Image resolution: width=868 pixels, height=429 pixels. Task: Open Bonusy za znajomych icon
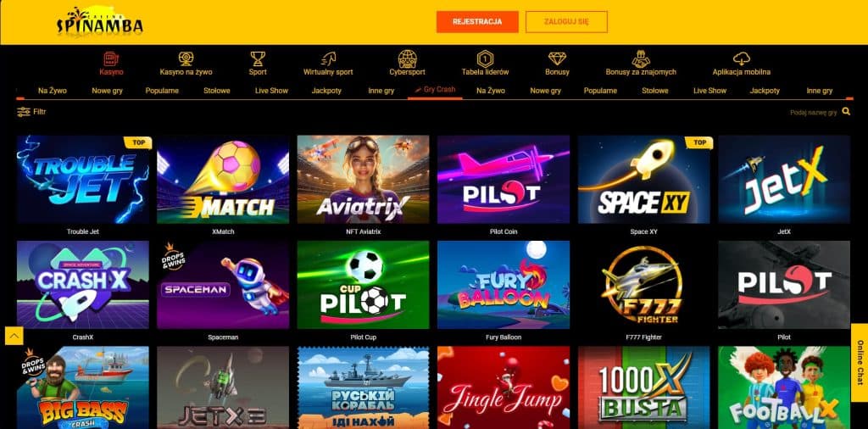641,58
